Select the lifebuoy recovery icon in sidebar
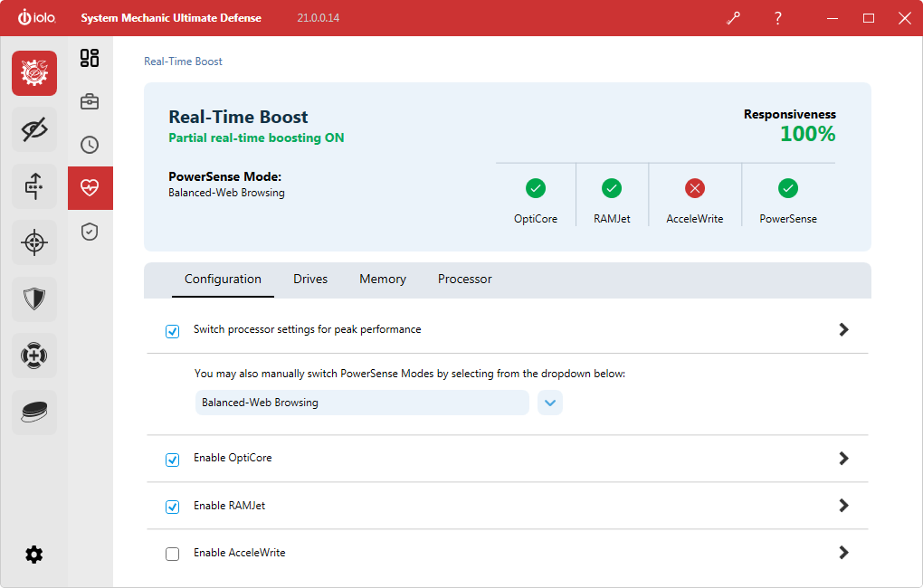Screen dimensions: 923x588 (34, 356)
